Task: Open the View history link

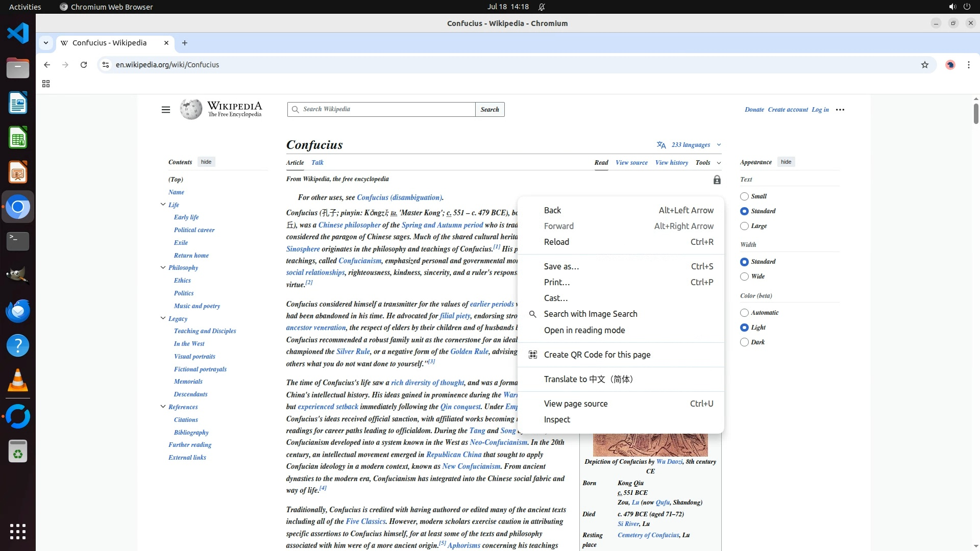Action: [x=671, y=163]
